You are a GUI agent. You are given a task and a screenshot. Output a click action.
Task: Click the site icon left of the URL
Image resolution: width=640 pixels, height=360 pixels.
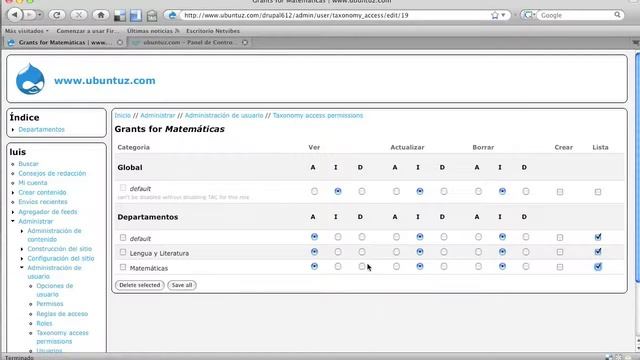pos(172,15)
